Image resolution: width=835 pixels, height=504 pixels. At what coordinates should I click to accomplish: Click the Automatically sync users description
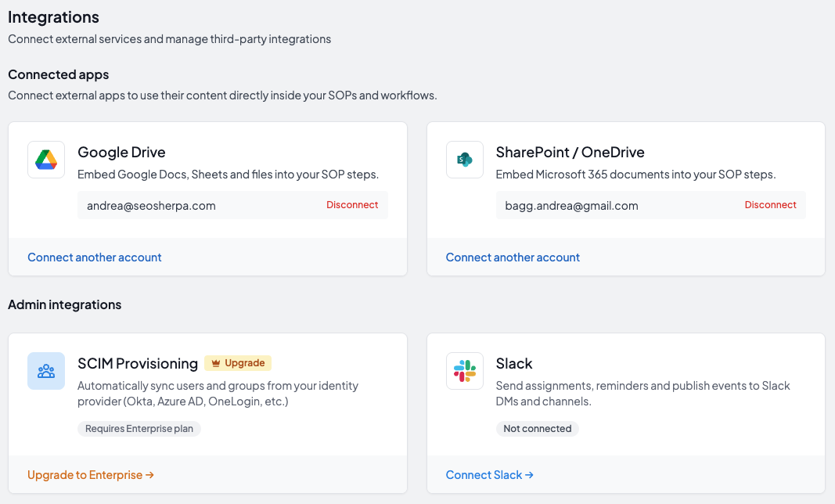[x=218, y=393]
